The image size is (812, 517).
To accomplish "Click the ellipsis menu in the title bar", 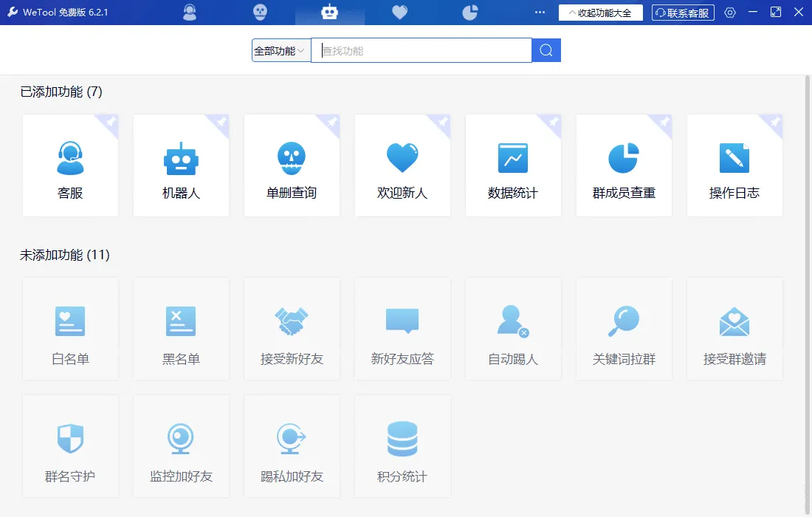I will click(x=540, y=12).
